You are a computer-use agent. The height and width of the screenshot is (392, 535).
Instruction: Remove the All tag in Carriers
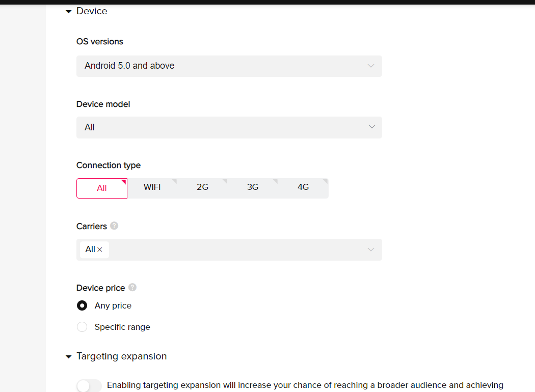pyautogui.click(x=100, y=249)
